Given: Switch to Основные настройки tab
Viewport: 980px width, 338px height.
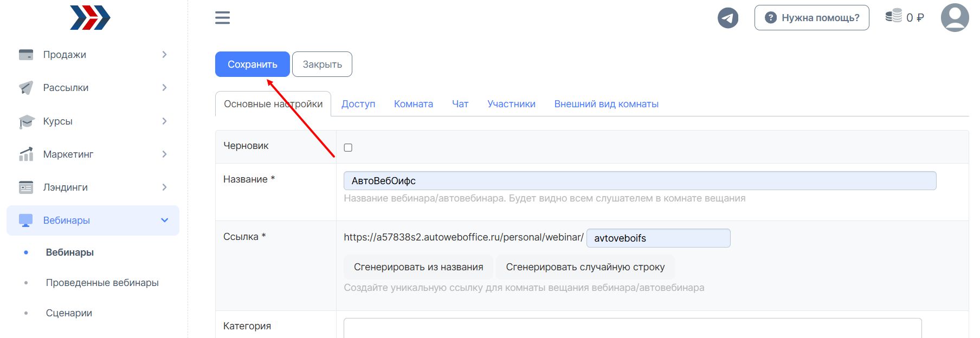Looking at the screenshot, I should 273,104.
